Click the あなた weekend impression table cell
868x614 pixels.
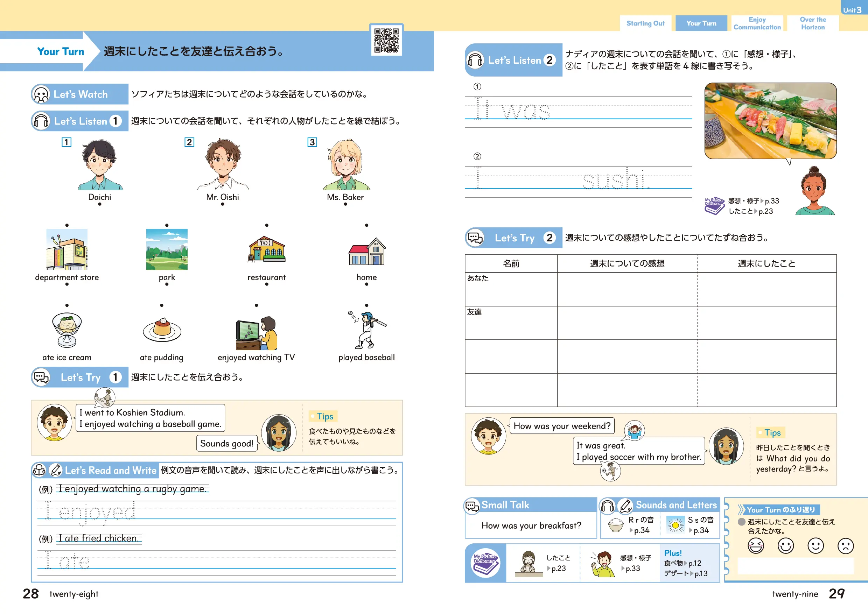[x=627, y=289]
